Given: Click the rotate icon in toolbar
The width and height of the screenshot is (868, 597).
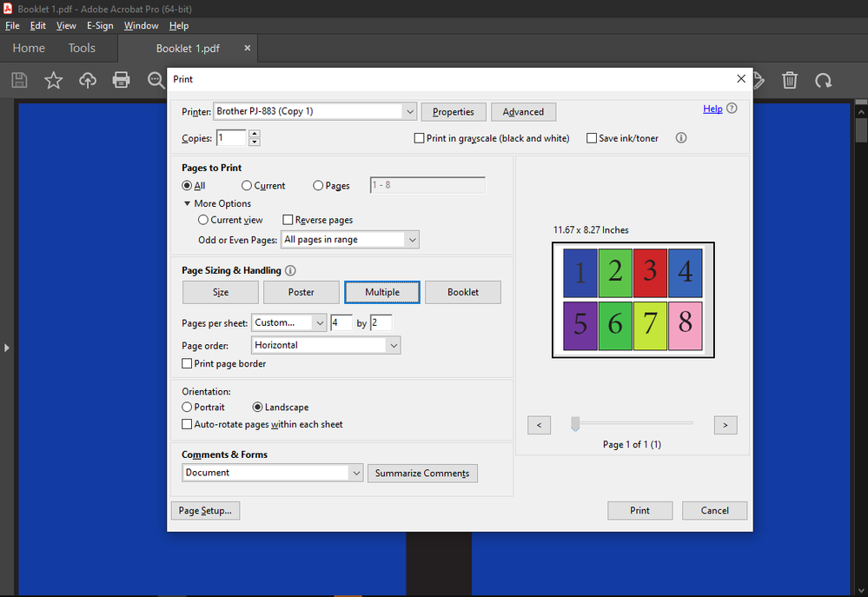Looking at the screenshot, I should pyautogui.click(x=823, y=81).
